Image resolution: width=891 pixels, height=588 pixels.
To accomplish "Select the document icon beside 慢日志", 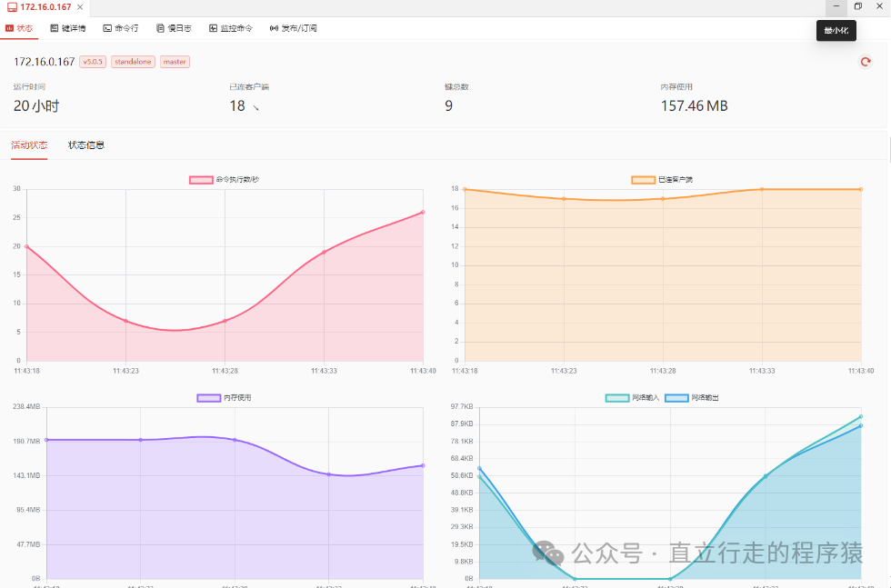I will [x=160, y=28].
